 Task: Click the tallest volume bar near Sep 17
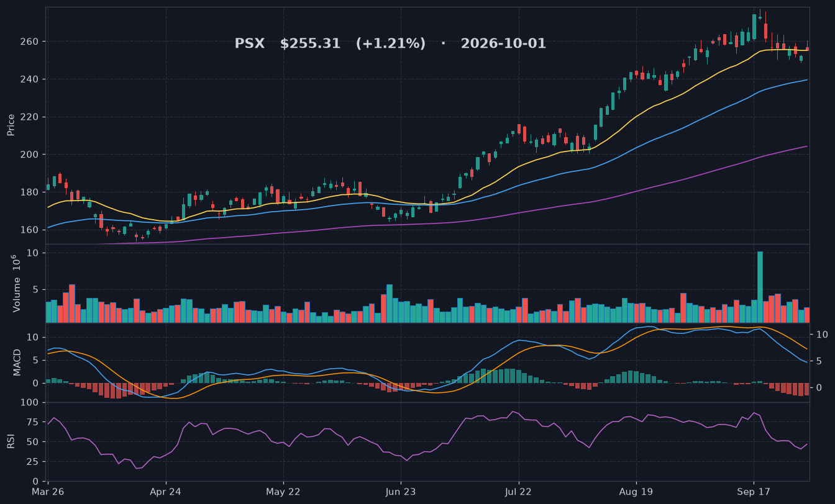tap(760, 287)
